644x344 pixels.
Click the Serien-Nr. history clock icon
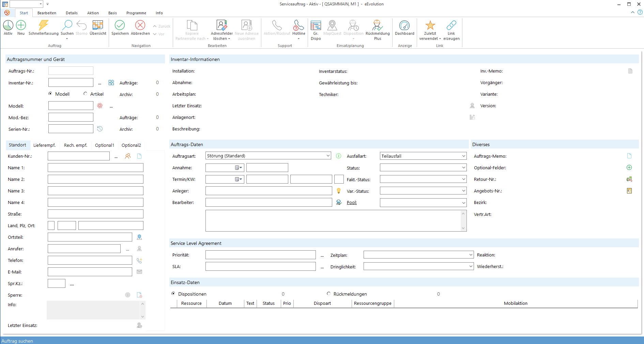click(x=100, y=129)
